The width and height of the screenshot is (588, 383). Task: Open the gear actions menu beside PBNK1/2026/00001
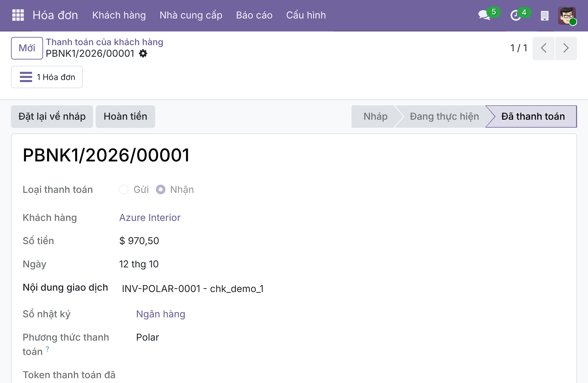click(x=143, y=53)
